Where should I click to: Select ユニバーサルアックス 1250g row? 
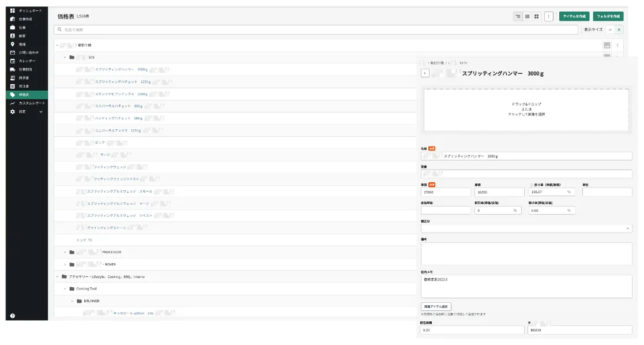(235, 130)
